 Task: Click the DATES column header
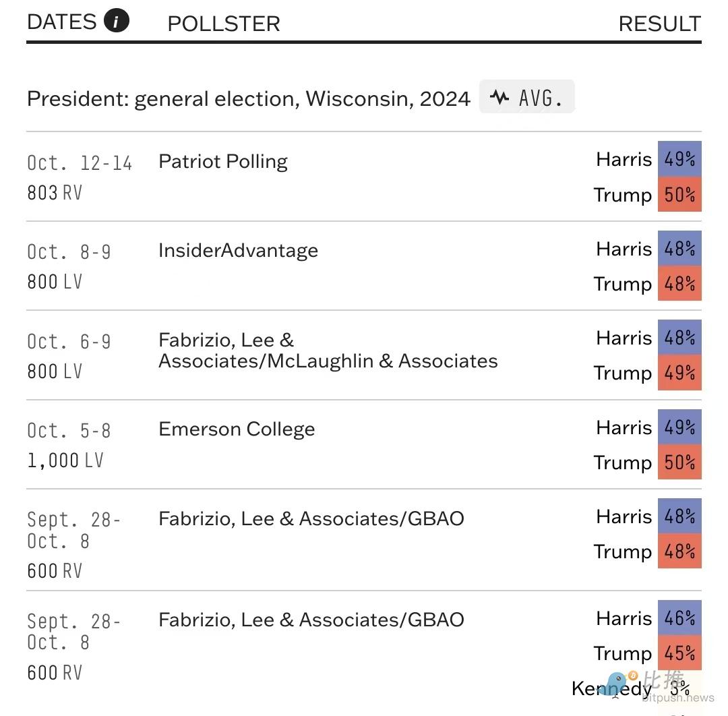(62, 22)
